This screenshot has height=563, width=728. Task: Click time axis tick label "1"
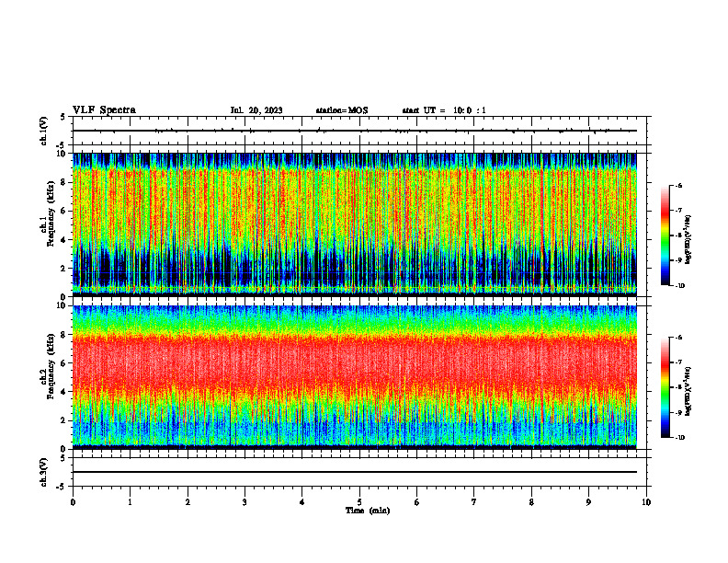(131, 502)
